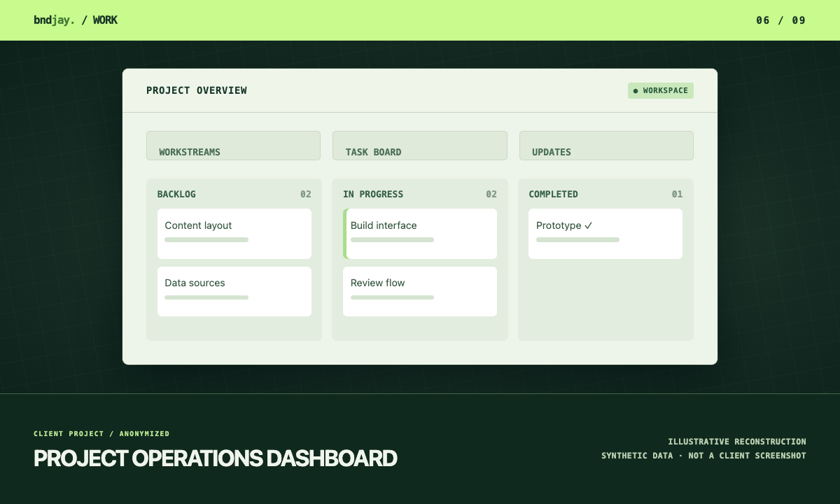The height and width of the screenshot is (504, 840).
Task: Click the Project Overview heading
Action: click(197, 90)
